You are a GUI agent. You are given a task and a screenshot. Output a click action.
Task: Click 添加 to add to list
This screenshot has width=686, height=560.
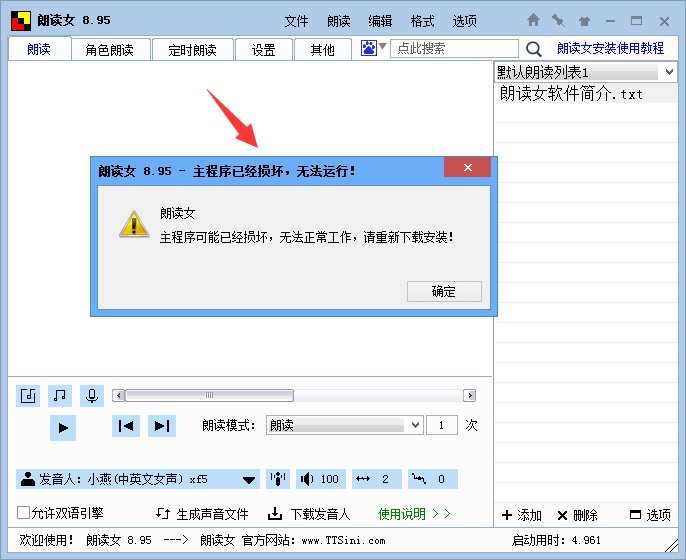click(522, 515)
